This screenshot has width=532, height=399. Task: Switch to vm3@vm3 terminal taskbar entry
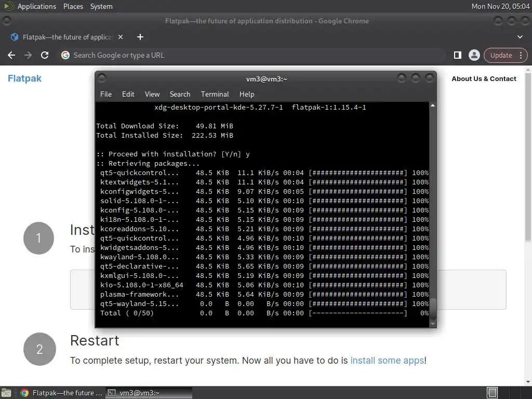(x=149, y=393)
